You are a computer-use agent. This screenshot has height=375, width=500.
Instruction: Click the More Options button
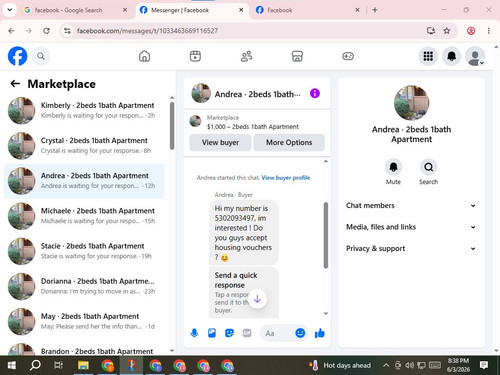[x=289, y=142]
